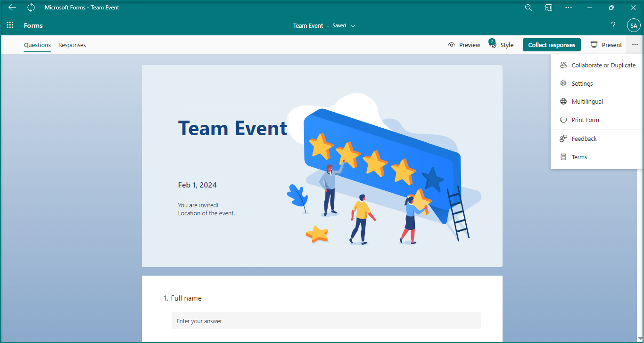Open the app launcher grid icon
The height and width of the screenshot is (343, 644).
(x=10, y=25)
